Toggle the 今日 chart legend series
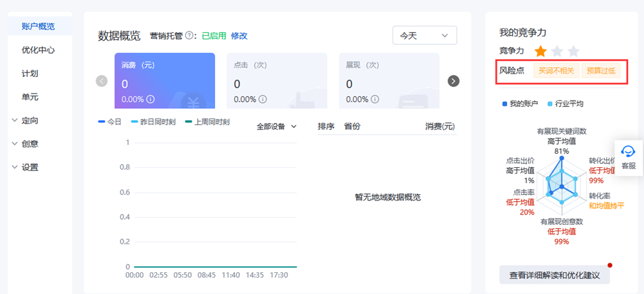The image size is (644, 294). point(109,122)
